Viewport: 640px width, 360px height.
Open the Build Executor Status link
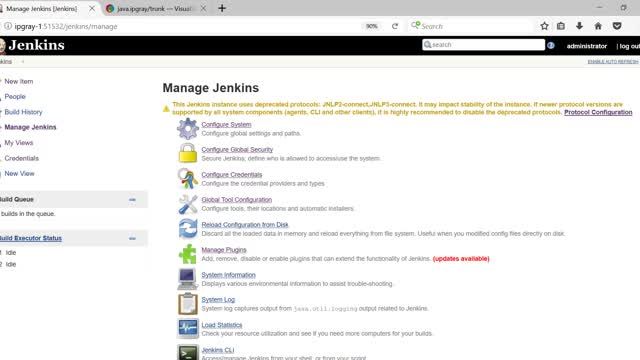tap(31, 238)
